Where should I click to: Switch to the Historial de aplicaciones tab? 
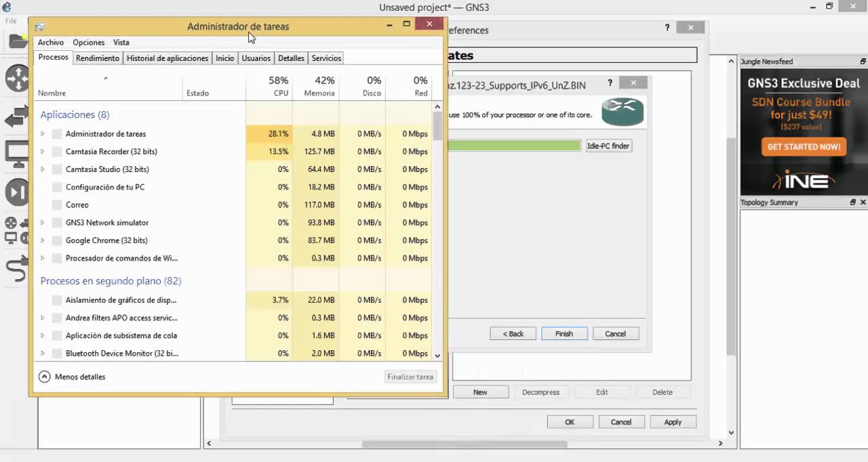pyautogui.click(x=167, y=58)
